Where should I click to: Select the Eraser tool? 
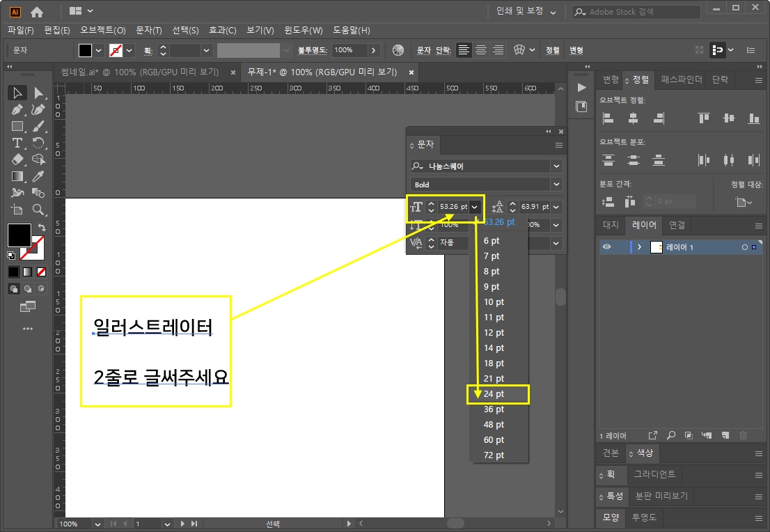tap(17, 159)
